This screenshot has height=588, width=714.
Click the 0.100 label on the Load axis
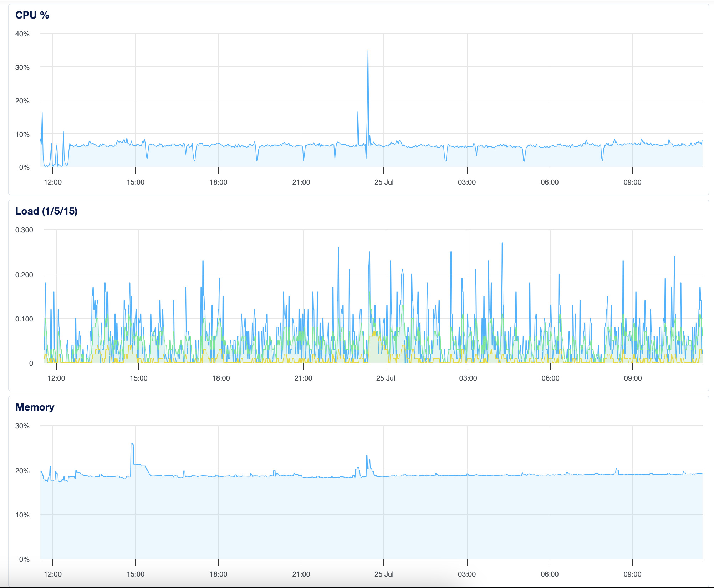click(x=24, y=319)
